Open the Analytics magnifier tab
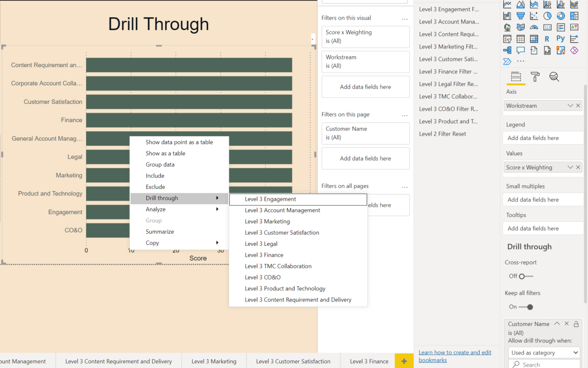 554,77
